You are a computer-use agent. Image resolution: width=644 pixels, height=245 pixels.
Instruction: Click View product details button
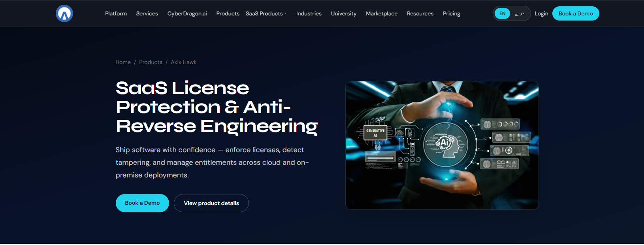pyautogui.click(x=211, y=203)
